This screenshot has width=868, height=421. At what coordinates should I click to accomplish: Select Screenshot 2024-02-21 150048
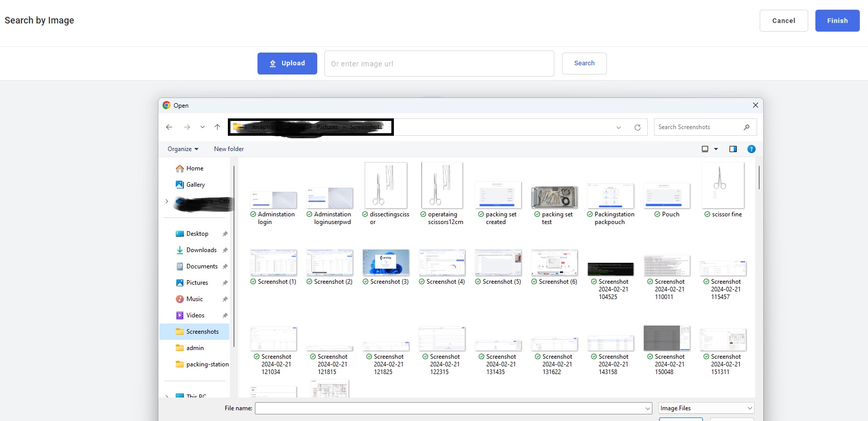(667, 351)
